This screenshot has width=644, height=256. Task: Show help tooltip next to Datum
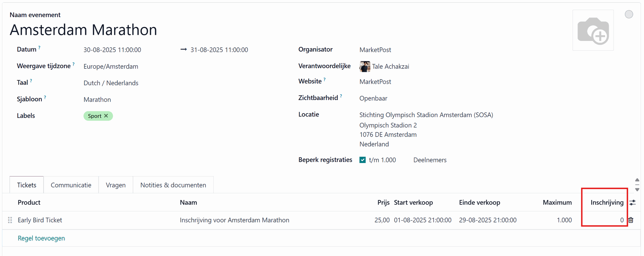coord(39,48)
